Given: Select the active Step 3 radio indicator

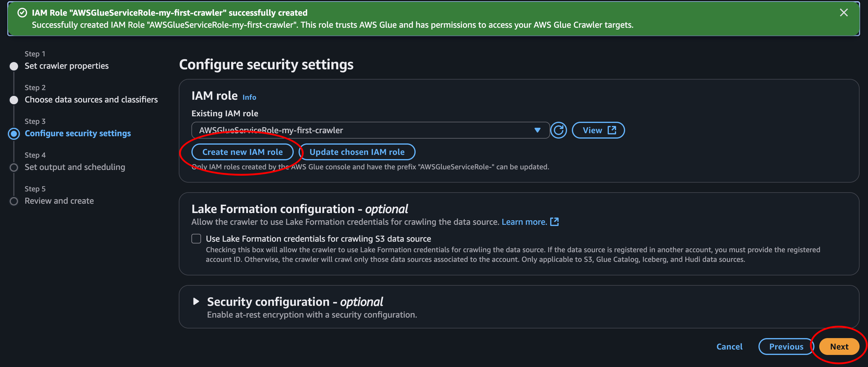Looking at the screenshot, I should (14, 133).
